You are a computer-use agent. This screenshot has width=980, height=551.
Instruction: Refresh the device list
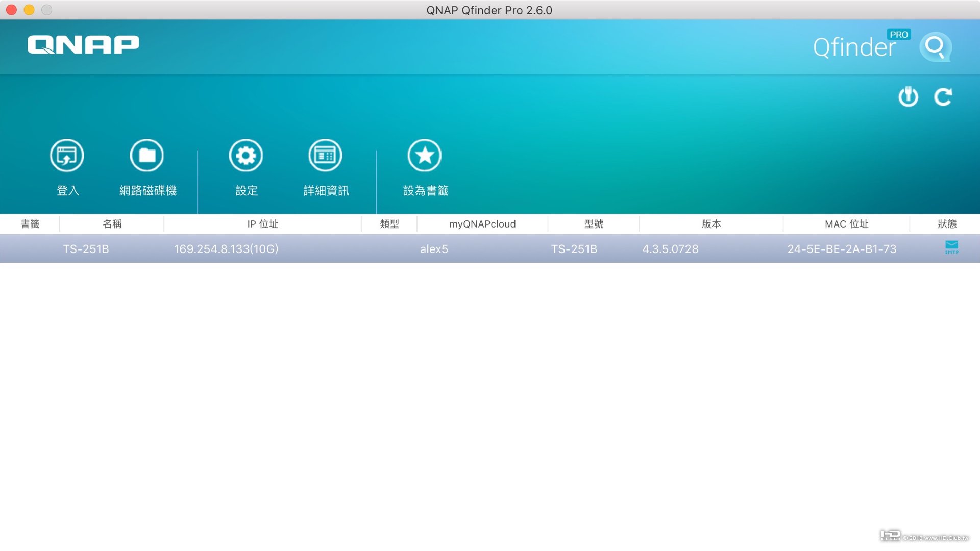pyautogui.click(x=943, y=97)
